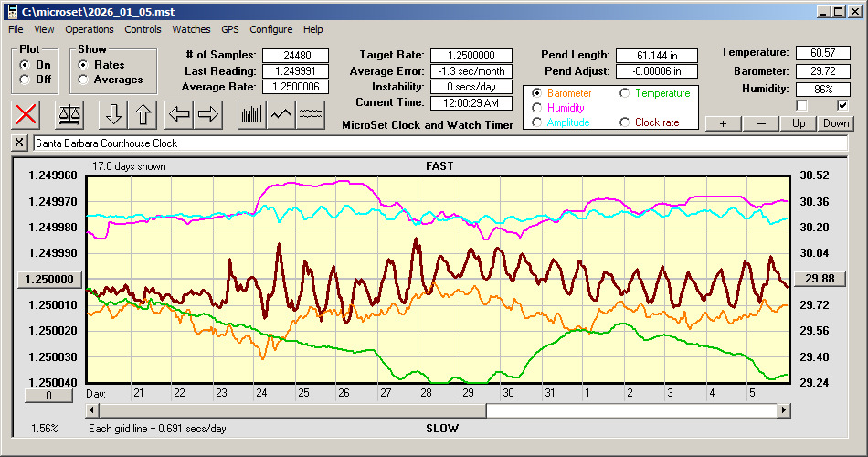Click the balance scale icon
The width and height of the screenshot is (868, 457).
coord(69,114)
